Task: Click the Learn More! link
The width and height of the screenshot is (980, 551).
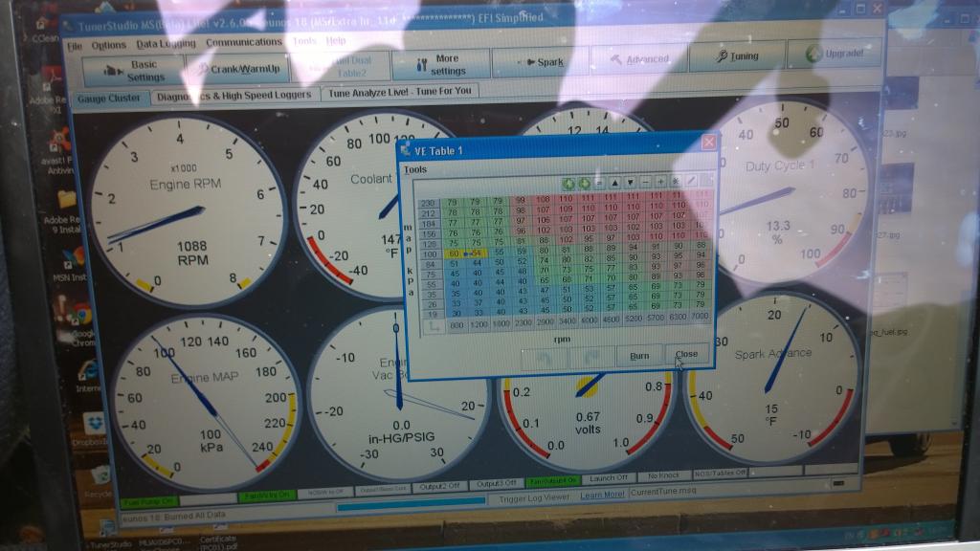Action: click(x=602, y=495)
